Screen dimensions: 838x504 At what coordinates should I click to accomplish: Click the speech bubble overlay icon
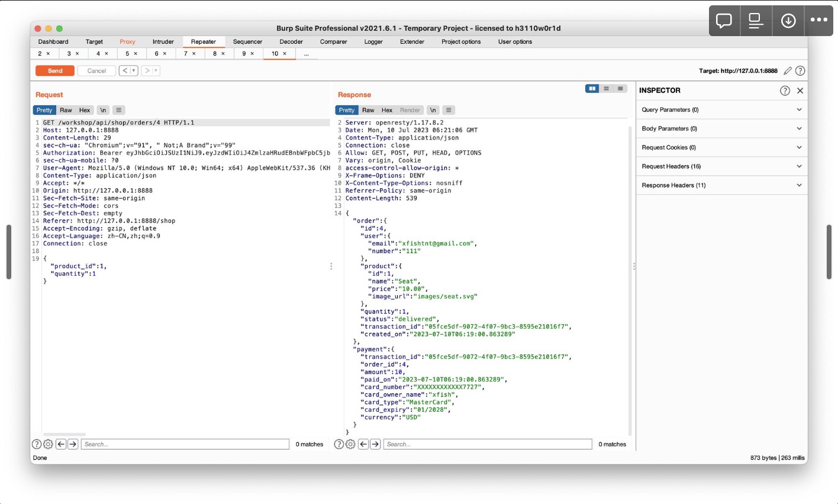coord(724,21)
